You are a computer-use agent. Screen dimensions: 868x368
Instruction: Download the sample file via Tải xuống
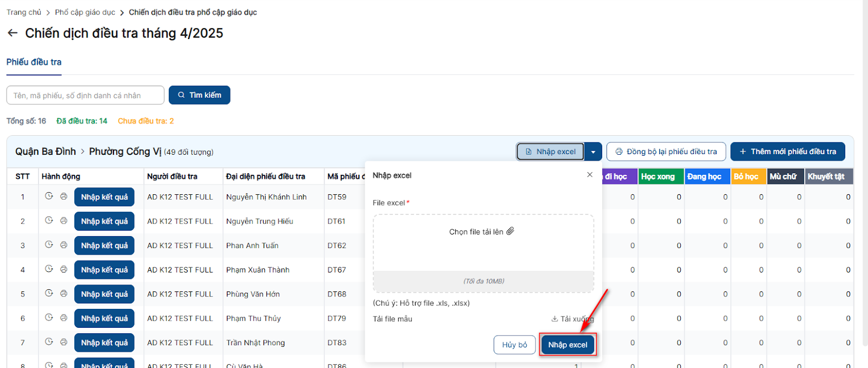572,319
